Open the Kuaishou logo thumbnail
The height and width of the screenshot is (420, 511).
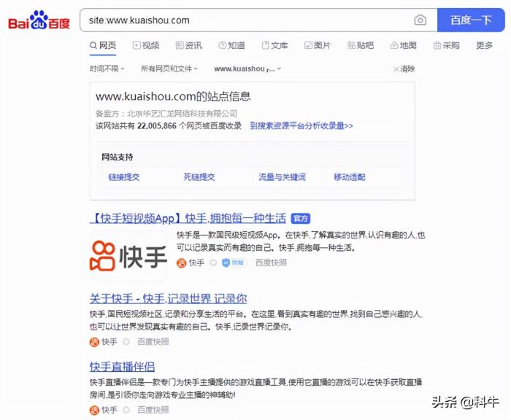[128, 255]
